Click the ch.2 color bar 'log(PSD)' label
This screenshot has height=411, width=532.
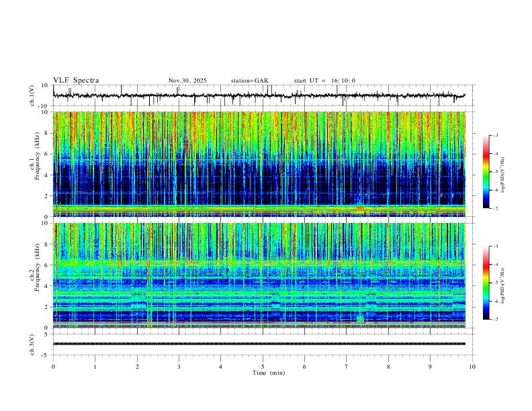coord(503,286)
